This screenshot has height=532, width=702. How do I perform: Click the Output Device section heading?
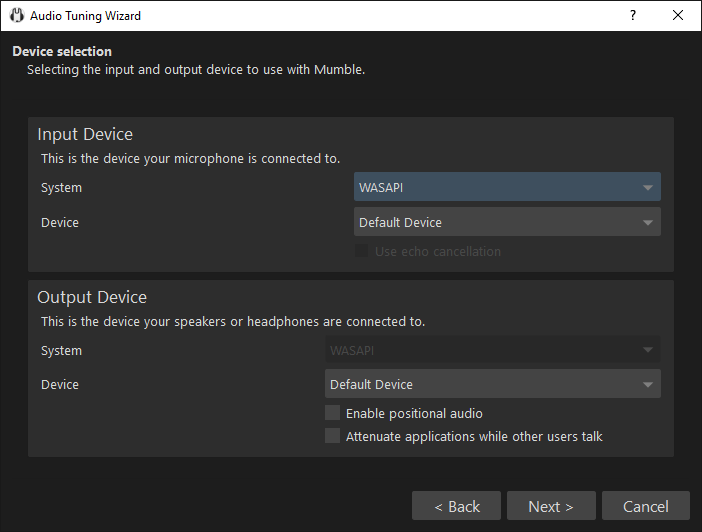click(92, 297)
